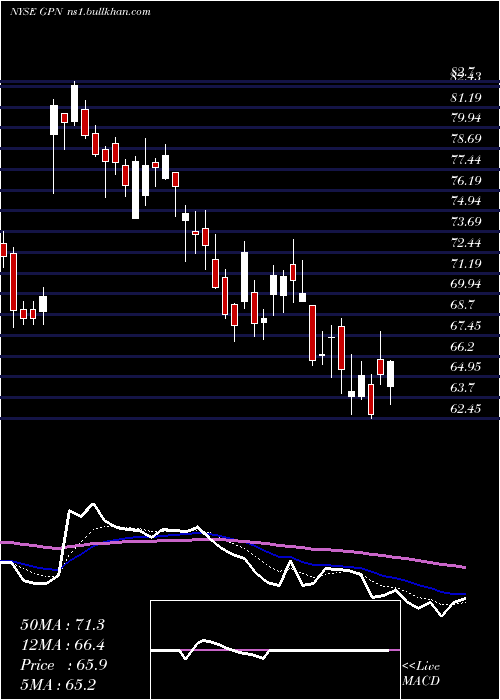Click the 72.44 price level label
The image size is (500, 700).
pyautogui.click(x=467, y=243)
